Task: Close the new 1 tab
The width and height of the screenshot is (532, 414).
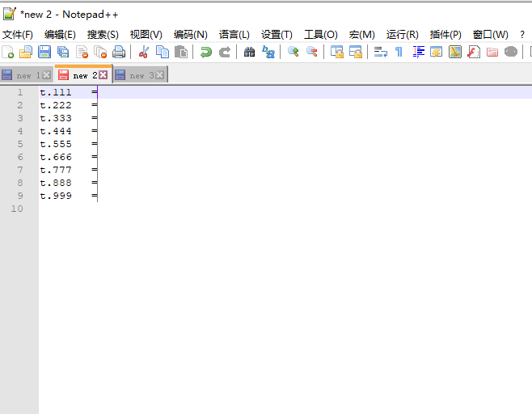Action: [47, 75]
